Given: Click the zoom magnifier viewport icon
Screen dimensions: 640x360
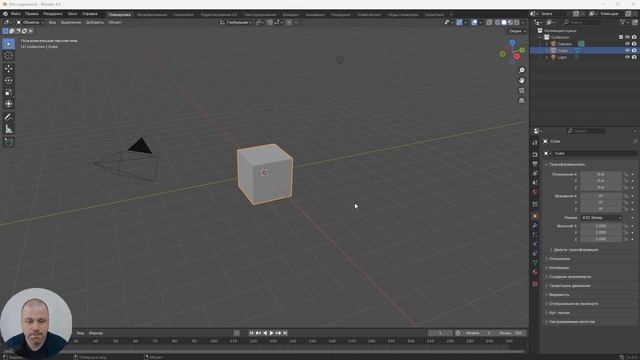Looking at the screenshot, I should pos(521,71).
